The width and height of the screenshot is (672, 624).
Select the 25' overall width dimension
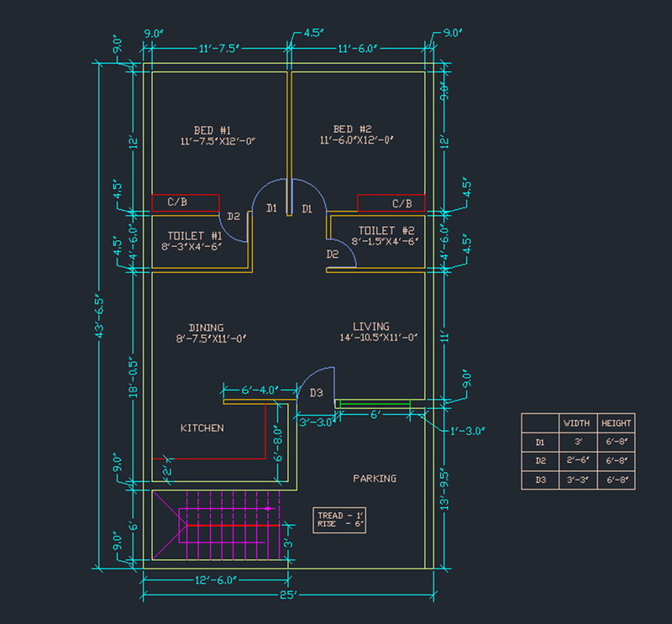coord(288,595)
